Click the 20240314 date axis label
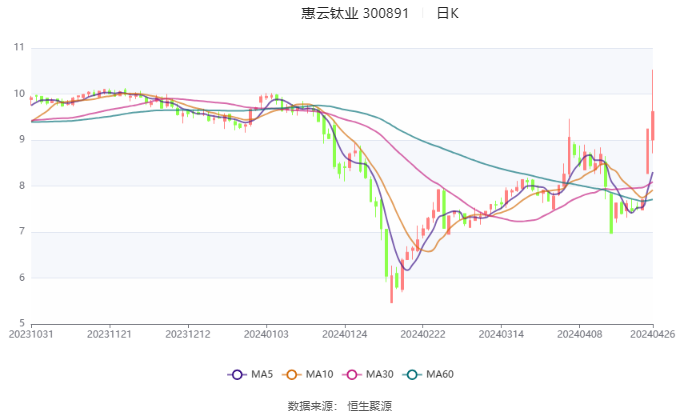This screenshot has height=413, width=680. click(501, 334)
